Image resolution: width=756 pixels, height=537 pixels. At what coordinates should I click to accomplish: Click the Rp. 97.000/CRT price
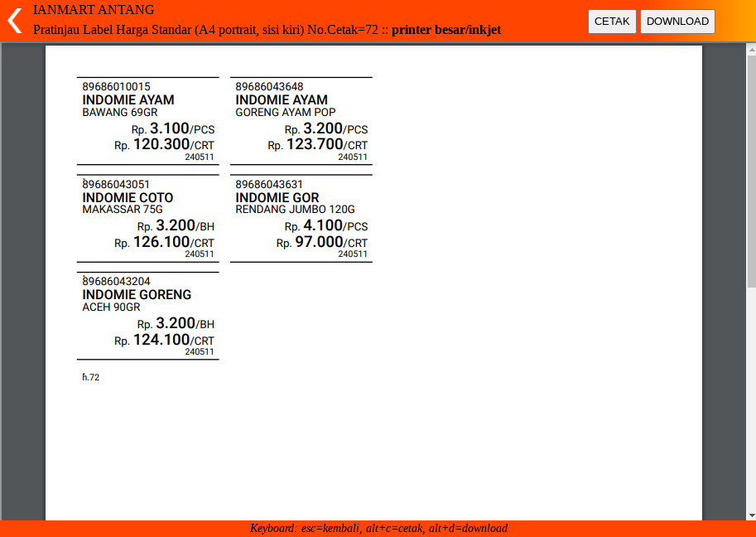tap(321, 243)
